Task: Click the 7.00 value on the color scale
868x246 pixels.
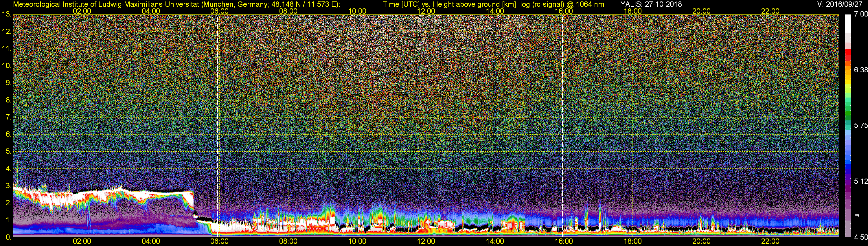Action: [x=860, y=14]
